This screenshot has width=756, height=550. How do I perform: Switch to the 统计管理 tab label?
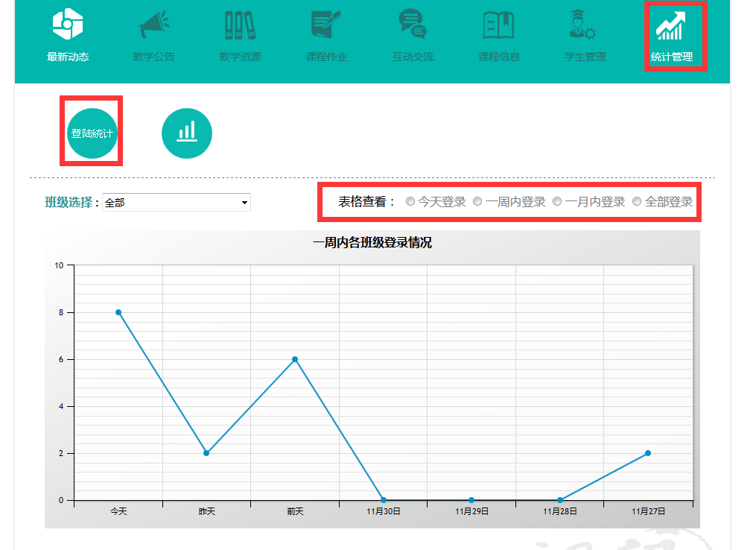[x=671, y=57]
